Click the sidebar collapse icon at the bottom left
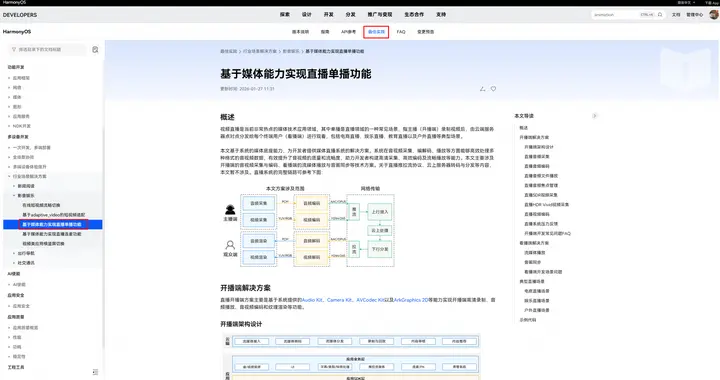 (95, 372)
